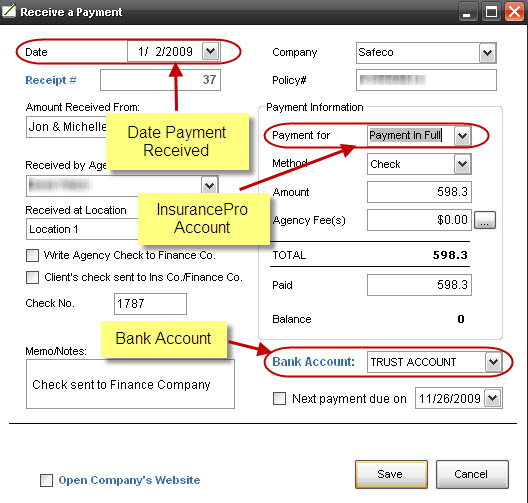The image size is (528, 503).
Task: Open the Payment for dropdown arrow
Action: pos(462,136)
